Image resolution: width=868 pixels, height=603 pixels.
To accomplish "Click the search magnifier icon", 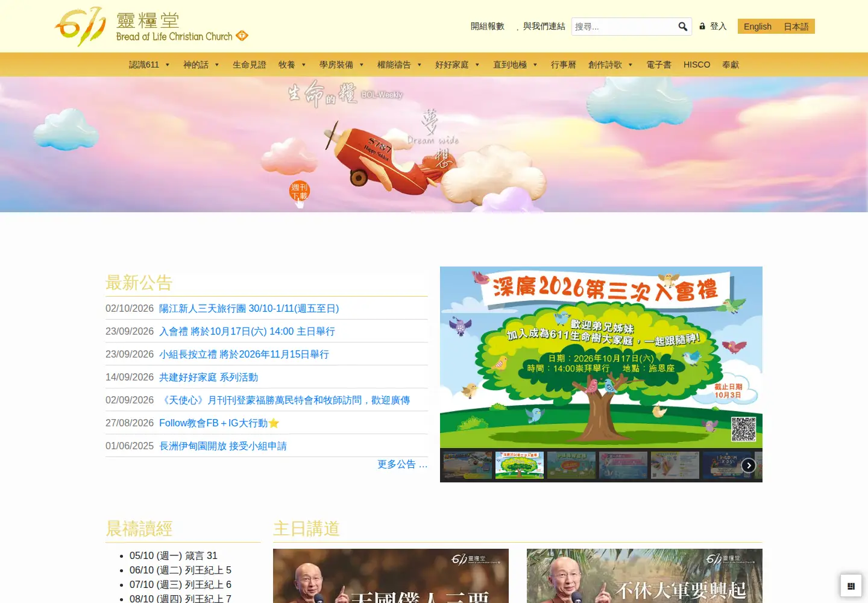I will click(682, 27).
